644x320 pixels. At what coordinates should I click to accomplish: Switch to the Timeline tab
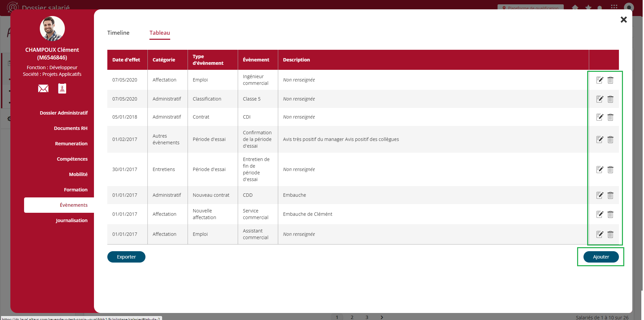tap(118, 33)
